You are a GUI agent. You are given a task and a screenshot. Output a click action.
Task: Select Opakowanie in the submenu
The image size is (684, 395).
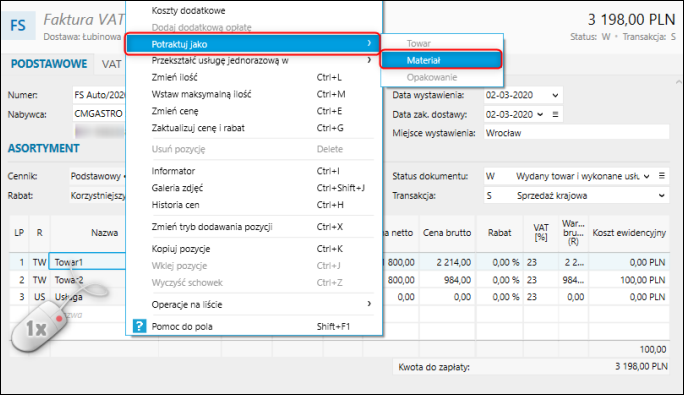441,77
